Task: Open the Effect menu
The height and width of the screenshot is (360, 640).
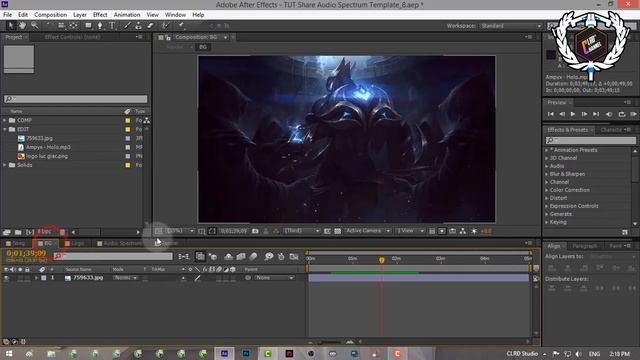Action: coord(100,15)
